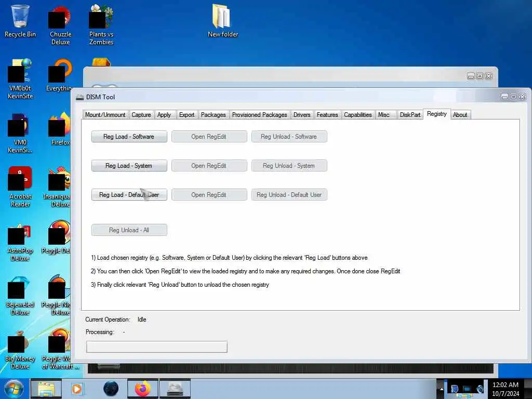Switch to the Drivers tab

point(302,115)
